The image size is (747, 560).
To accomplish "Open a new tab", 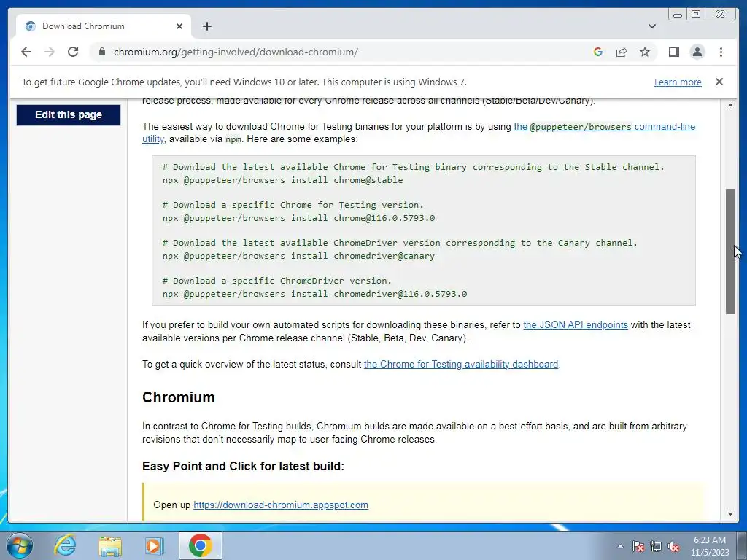I will click(x=206, y=26).
